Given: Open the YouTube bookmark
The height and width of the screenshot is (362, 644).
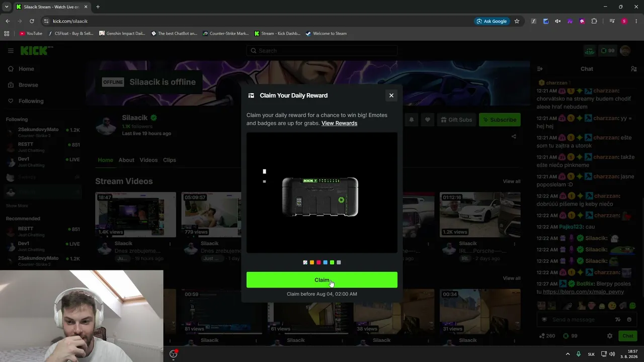Looking at the screenshot, I should [x=31, y=34].
